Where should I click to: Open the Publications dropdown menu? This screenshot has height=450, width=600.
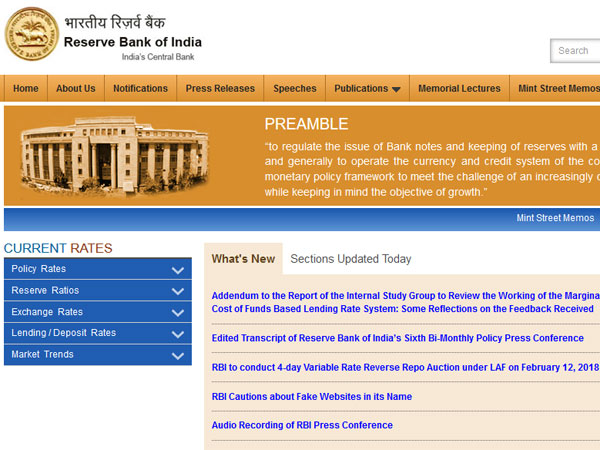[367, 89]
